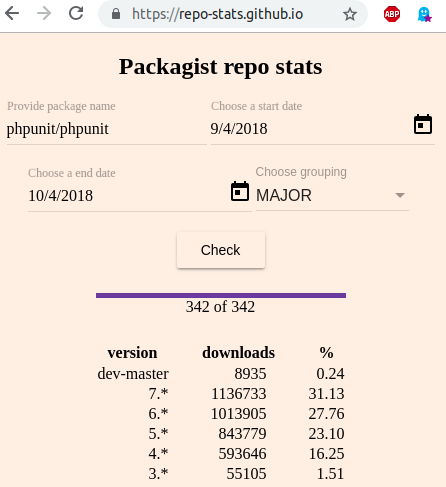Screen dimensions: 446x487
Task: Click the browser address bar URL
Action: [217, 14]
